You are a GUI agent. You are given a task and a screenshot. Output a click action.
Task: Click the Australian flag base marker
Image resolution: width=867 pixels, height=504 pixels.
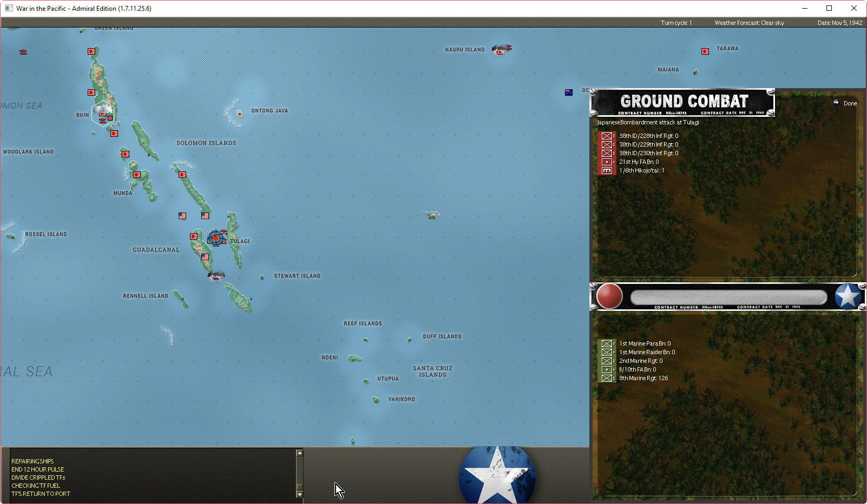pos(569,92)
